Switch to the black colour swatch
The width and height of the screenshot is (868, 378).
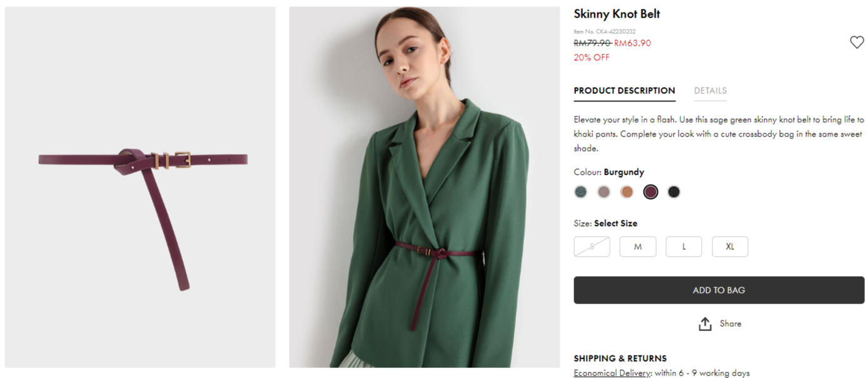click(x=674, y=192)
